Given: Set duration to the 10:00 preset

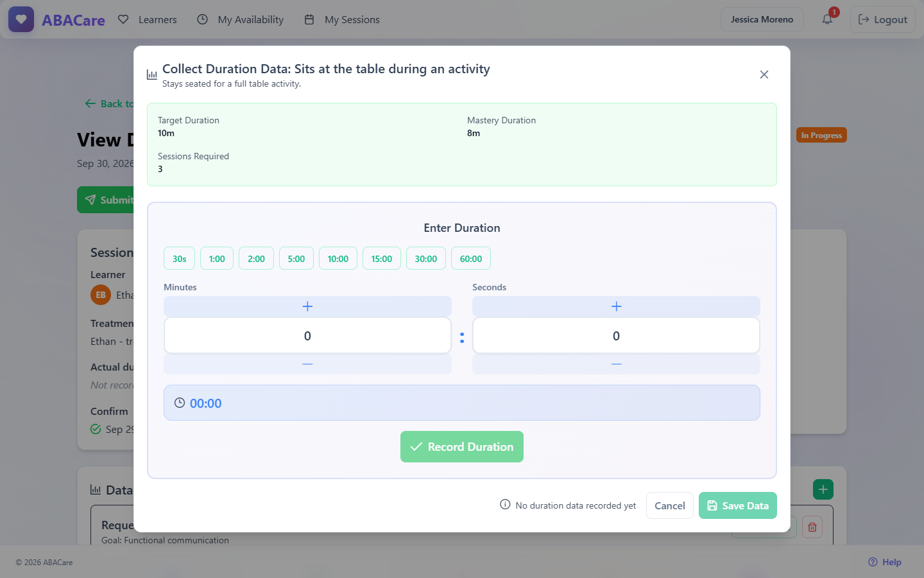Looking at the screenshot, I should 338,259.
